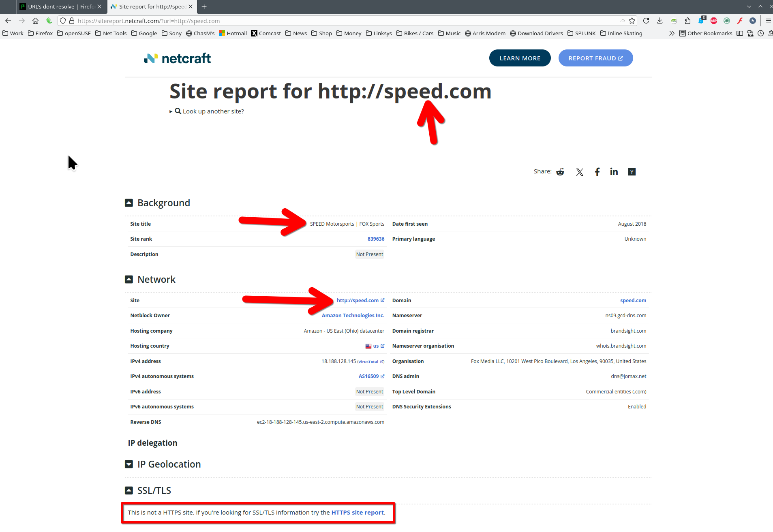Open the ChasM's bookmark
Viewport: 773px width, 532px height.
200,33
